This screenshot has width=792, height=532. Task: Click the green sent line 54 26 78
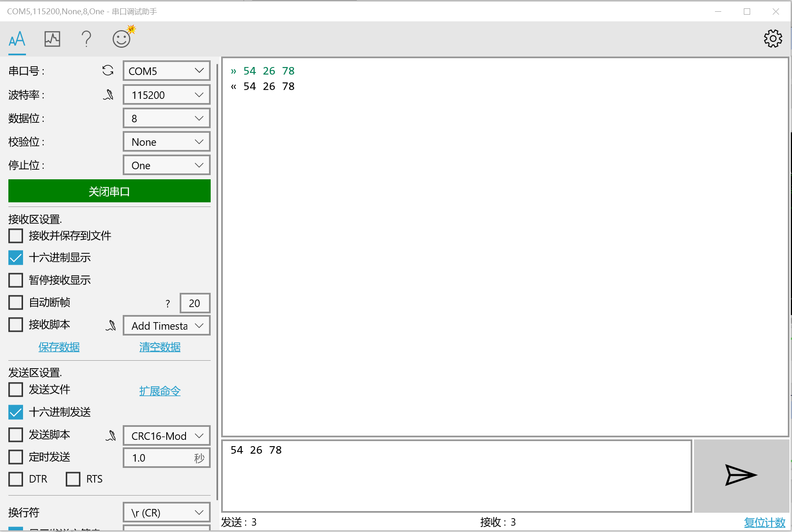(263, 71)
